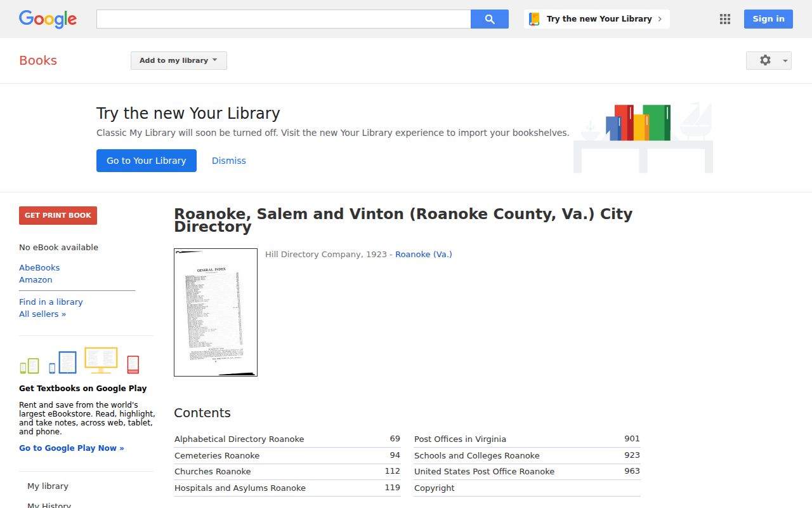
Task: Click page number 901 in contents
Action: (632, 439)
